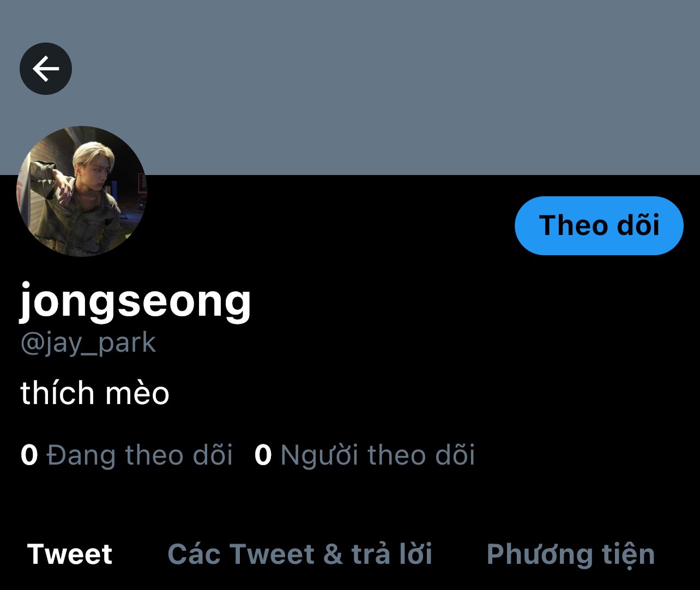The image size is (700, 590).
Task: Enlarge the circular avatar photo
Action: 82,191
